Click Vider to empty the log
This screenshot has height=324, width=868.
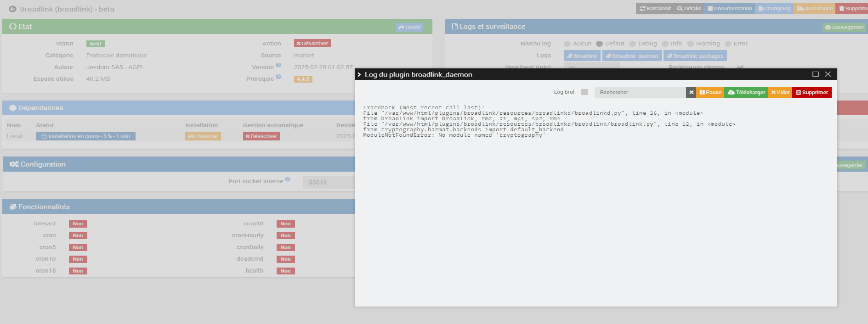click(x=780, y=92)
